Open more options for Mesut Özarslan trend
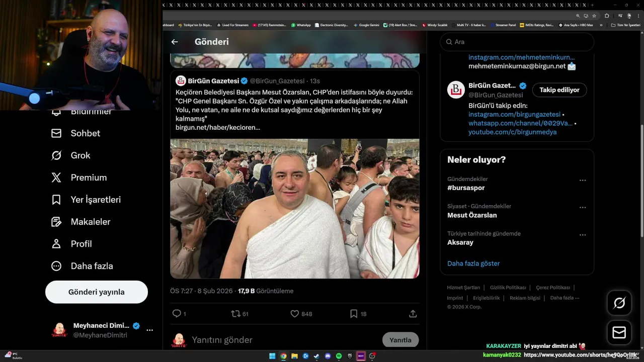The width and height of the screenshot is (644, 362). 583,207
